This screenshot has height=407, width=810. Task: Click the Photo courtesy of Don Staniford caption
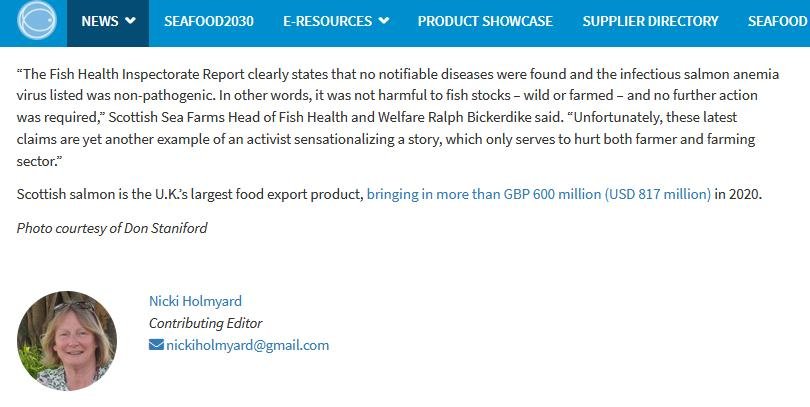click(x=112, y=228)
